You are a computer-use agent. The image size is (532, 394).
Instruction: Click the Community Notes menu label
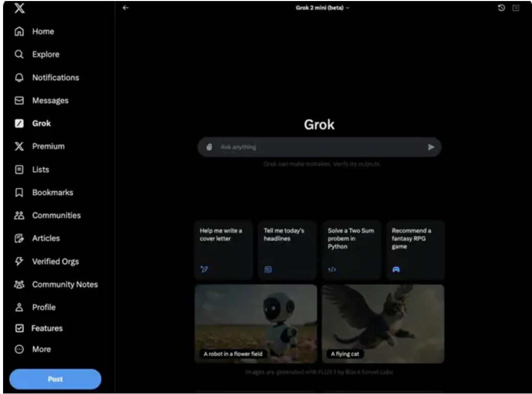click(x=65, y=285)
